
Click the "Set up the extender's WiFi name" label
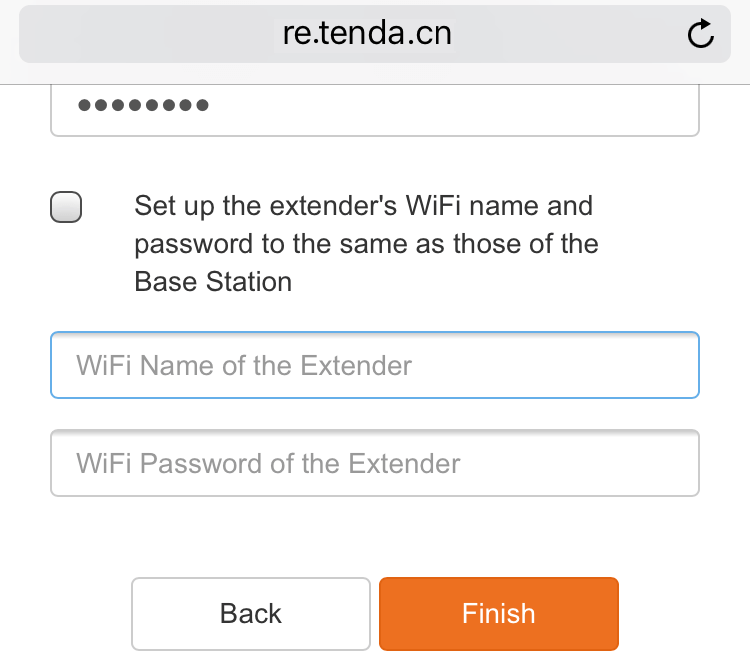pyautogui.click(x=364, y=206)
